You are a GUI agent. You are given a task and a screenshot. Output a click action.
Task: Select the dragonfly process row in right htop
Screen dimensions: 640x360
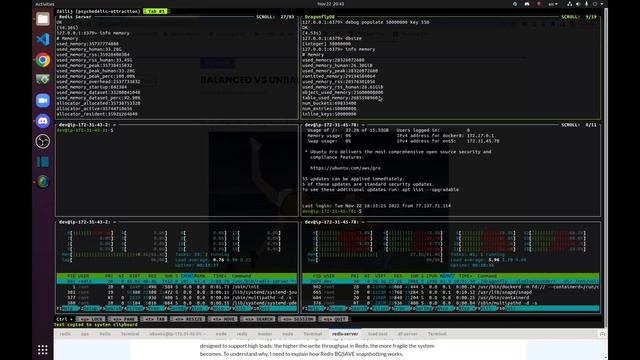tap(451, 281)
